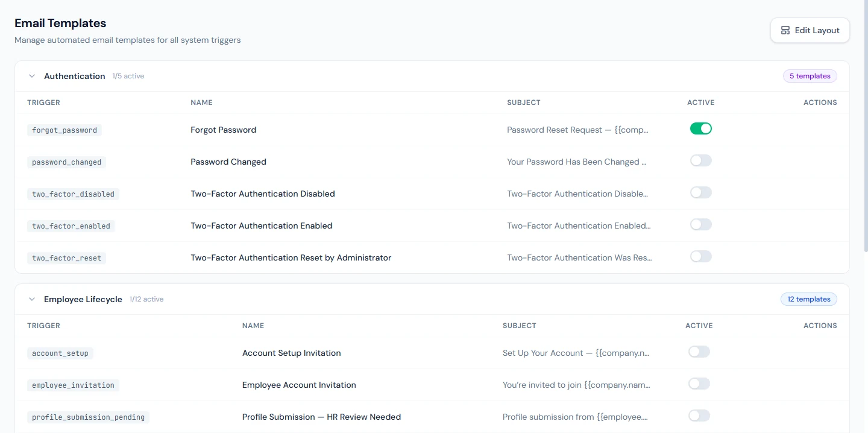The width and height of the screenshot is (868, 433).
Task: Select the password_changed trigger code
Action: tap(67, 162)
